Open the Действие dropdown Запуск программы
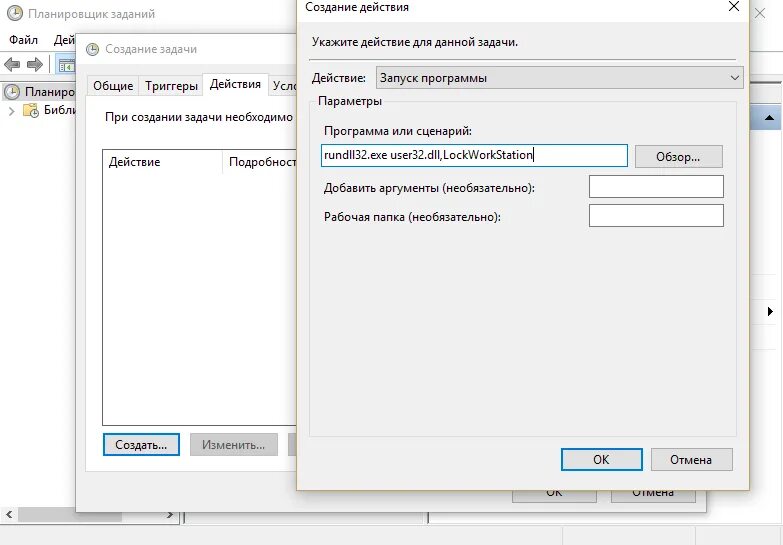783x545 pixels. [559, 78]
